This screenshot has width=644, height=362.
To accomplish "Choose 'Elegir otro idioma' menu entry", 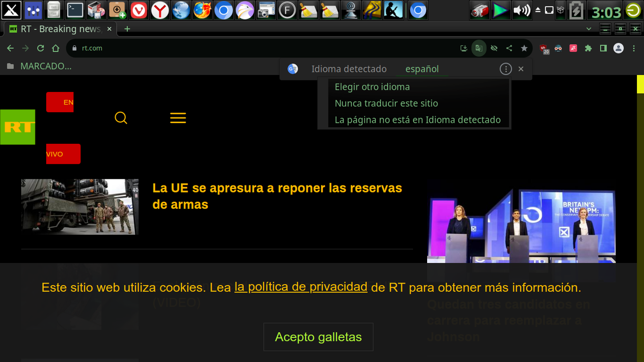I will coord(372,86).
